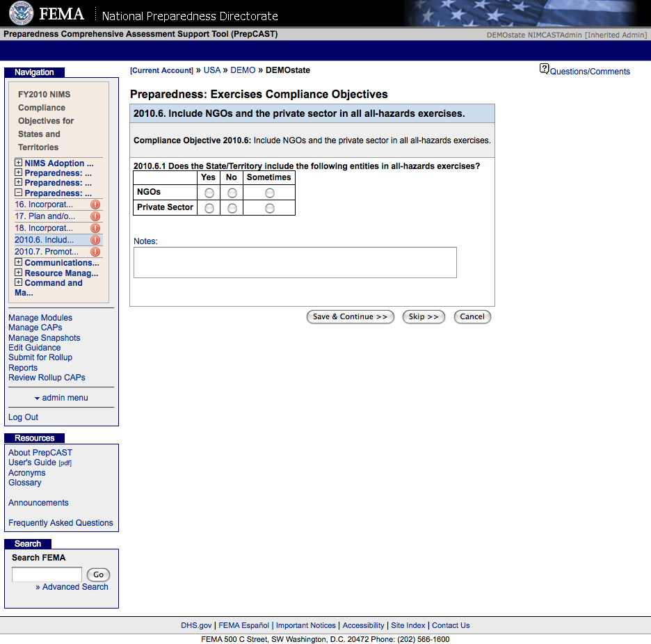The image size is (651, 644).
Task: Click the red alert icon beside 17. Plan and/o...
Action: pyautogui.click(x=95, y=216)
